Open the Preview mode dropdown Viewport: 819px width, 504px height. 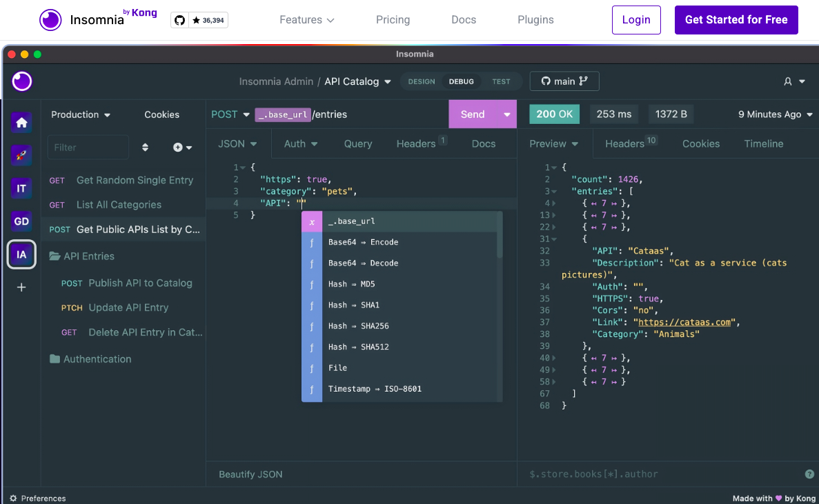point(553,144)
